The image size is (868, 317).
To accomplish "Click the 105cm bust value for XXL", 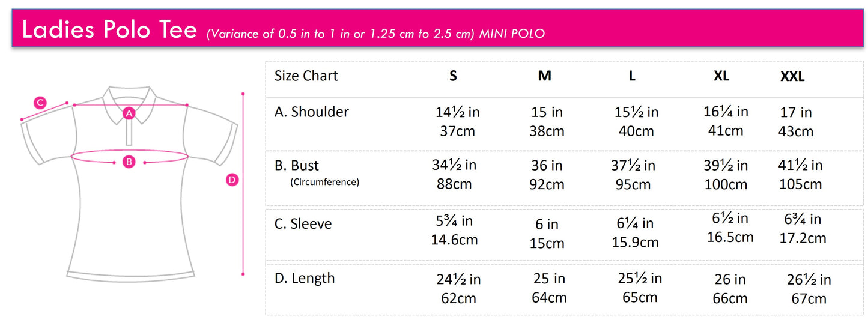I will click(800, 184).
